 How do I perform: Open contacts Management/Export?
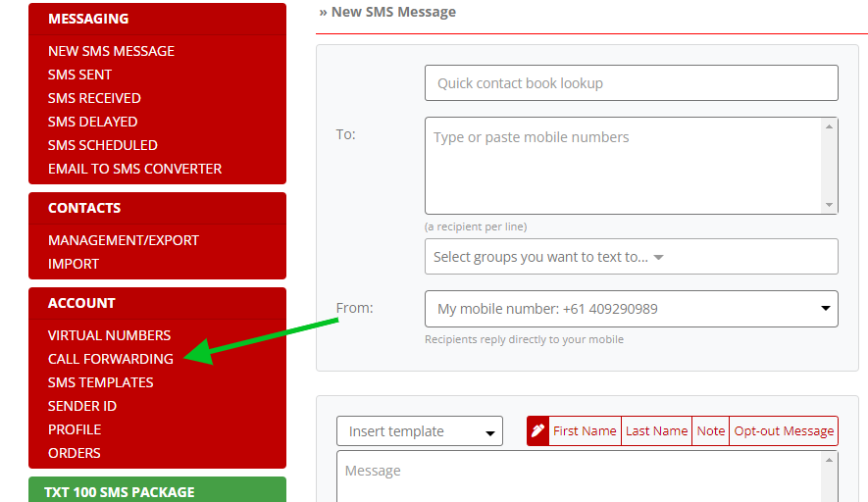click(123, 240)
